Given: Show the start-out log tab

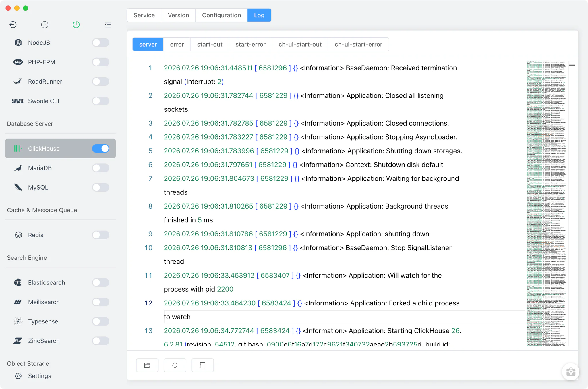Looking at the screenshot, I should pos(210,45).
